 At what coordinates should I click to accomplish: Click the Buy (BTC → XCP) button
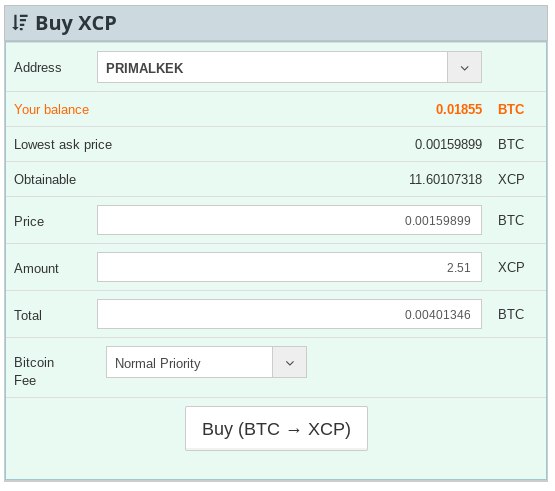[x=276, y=429]
